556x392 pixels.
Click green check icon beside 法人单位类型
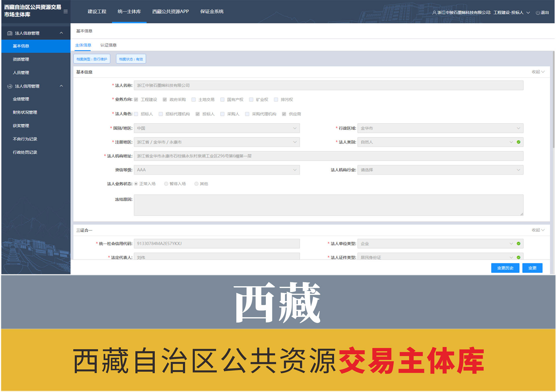point(518,244)
